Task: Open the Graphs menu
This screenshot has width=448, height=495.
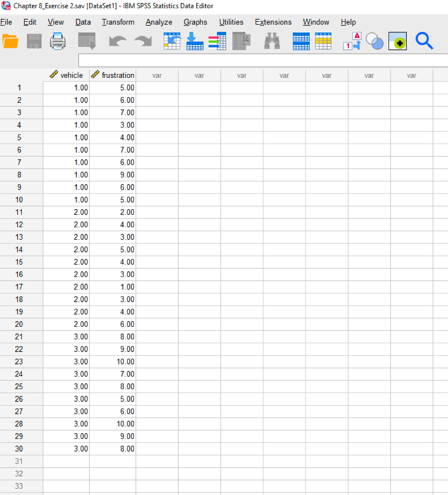Action: pyautogui.click(x=195, y=22)
